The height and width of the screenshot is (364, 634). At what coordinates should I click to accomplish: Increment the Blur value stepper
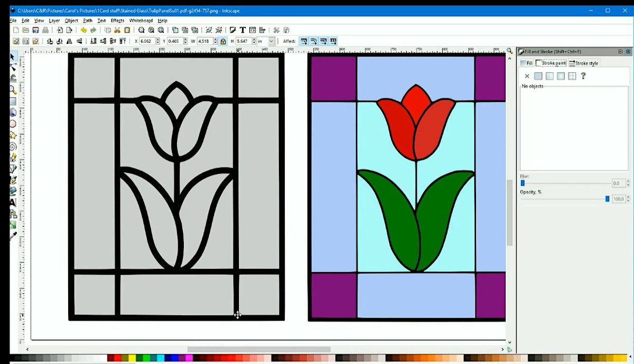click(x=628, y=181)
